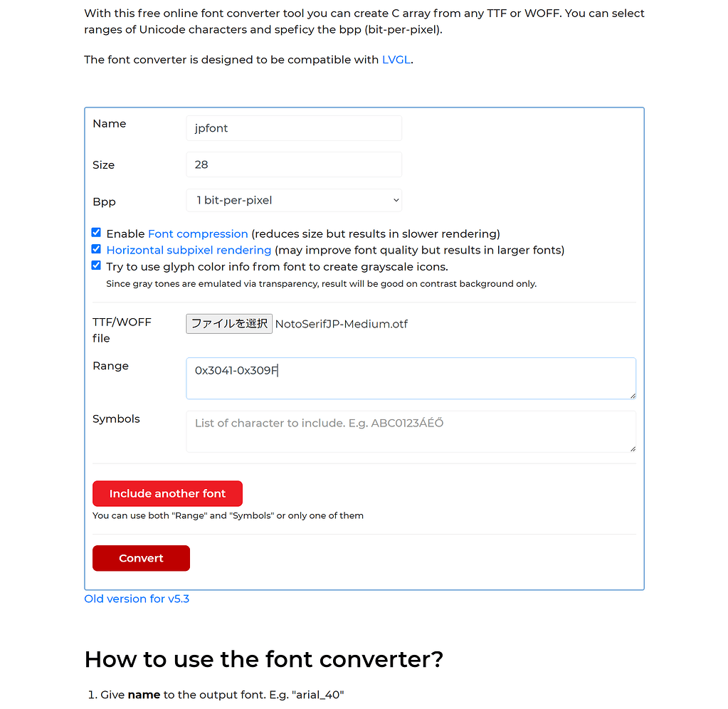
Task: Click Include another font
Action: coord(167,493)
